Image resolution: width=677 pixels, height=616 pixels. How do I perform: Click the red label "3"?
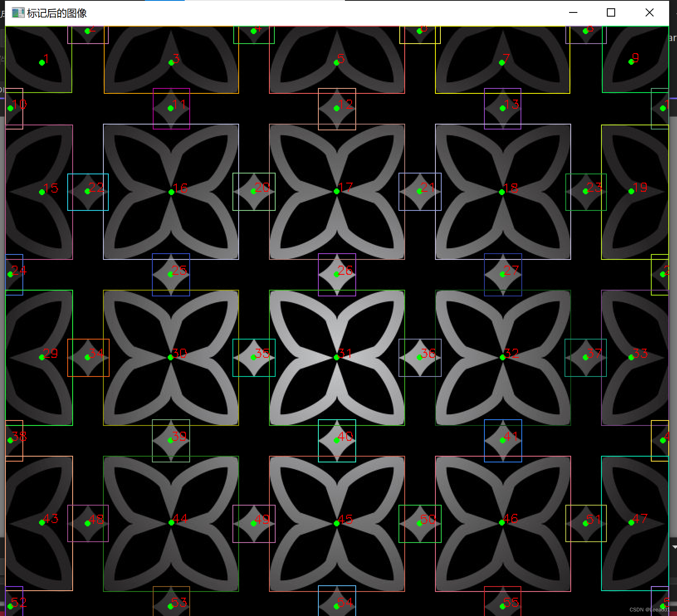[x=176, y=59]
